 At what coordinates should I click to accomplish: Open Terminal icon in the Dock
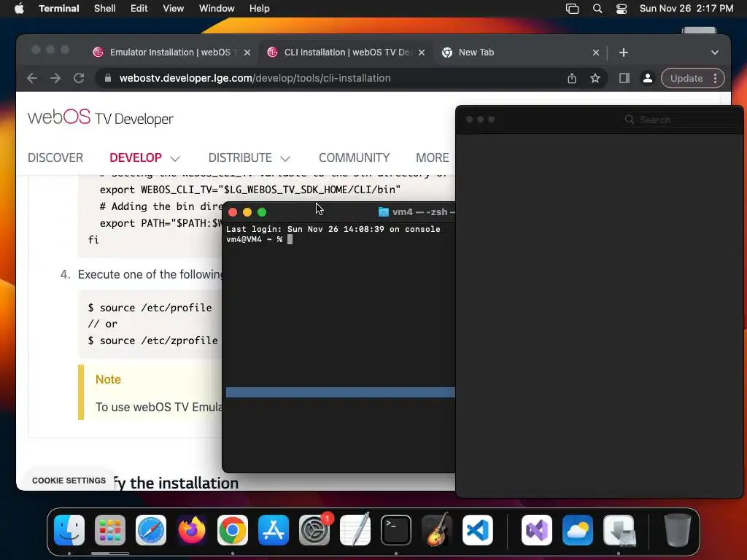coord(396,530)
